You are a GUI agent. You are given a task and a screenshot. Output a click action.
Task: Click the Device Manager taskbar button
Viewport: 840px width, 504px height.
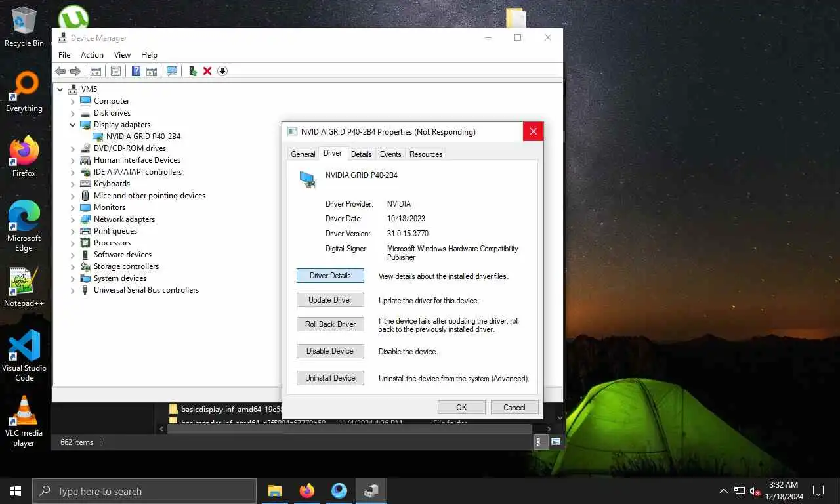click(371, 491)
